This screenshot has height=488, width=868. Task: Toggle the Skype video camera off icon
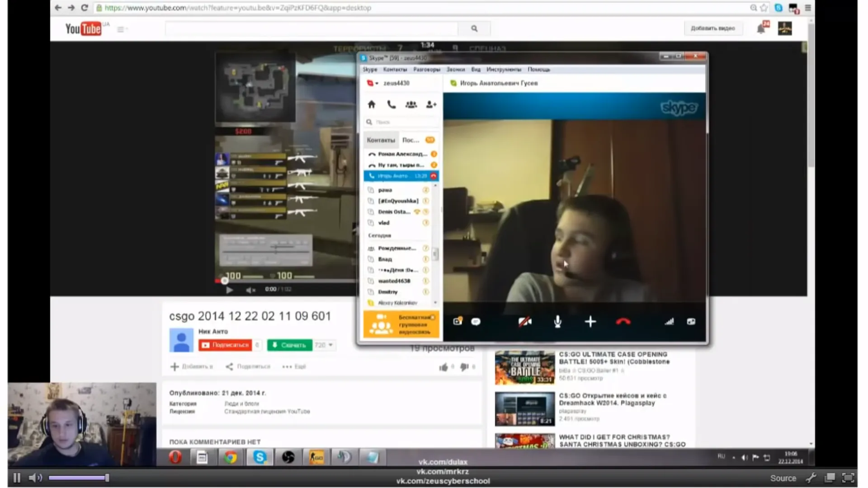(525, 322)
